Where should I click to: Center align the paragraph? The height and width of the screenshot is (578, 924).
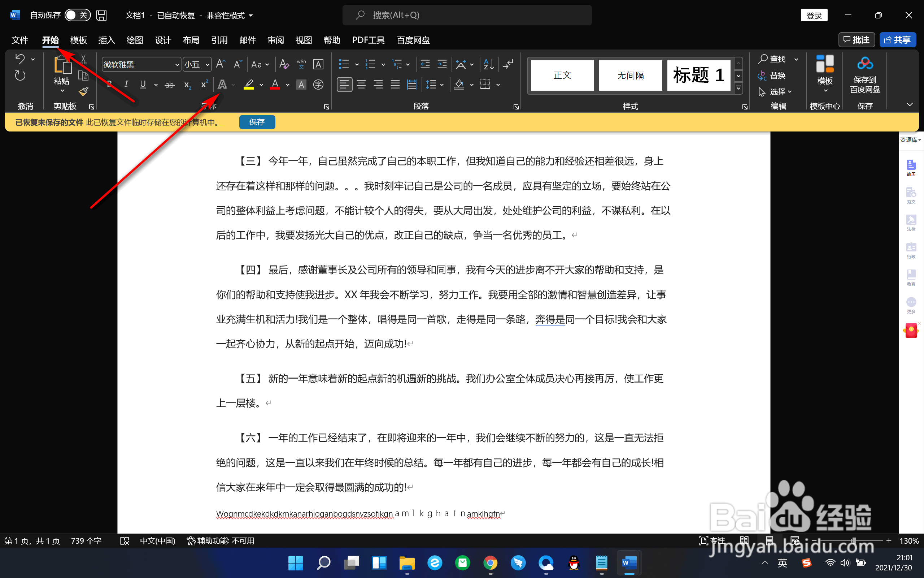361,85
